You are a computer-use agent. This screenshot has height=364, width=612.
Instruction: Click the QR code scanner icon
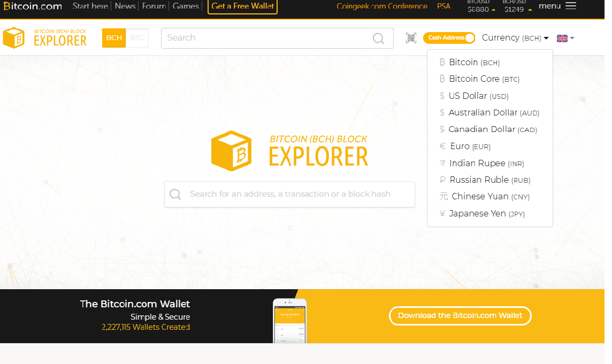tap(411, 38)
